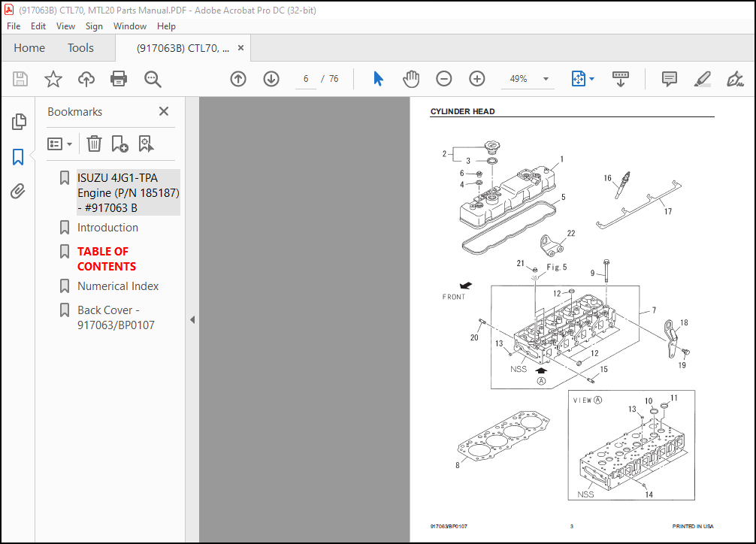Image resolution: width=756 pixels, height=544 pixels.
Task: Add file to starred with star icon
Action: tap(53, 79)
